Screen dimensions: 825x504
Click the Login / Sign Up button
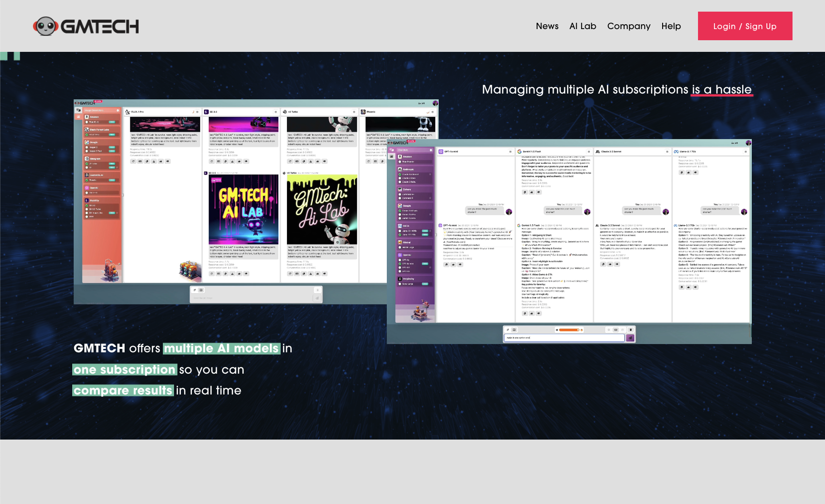click(x=745, y=26)
